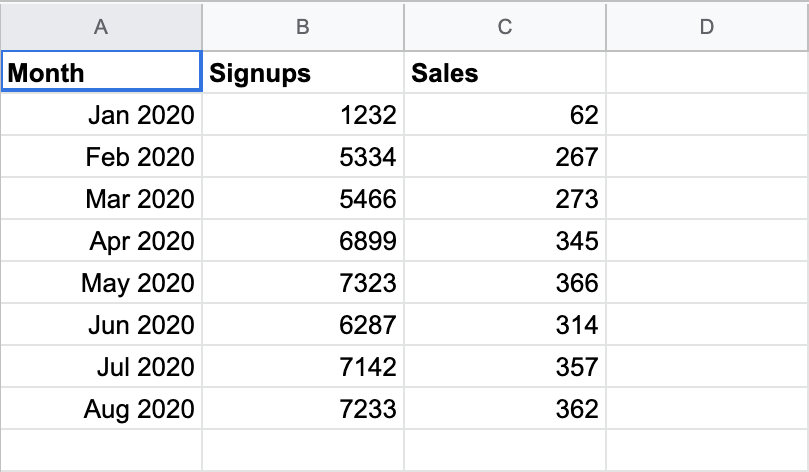This screenshot has width=809, height=472.
Task: Click the sales cell with 273
Action: [x=505, y=199]
